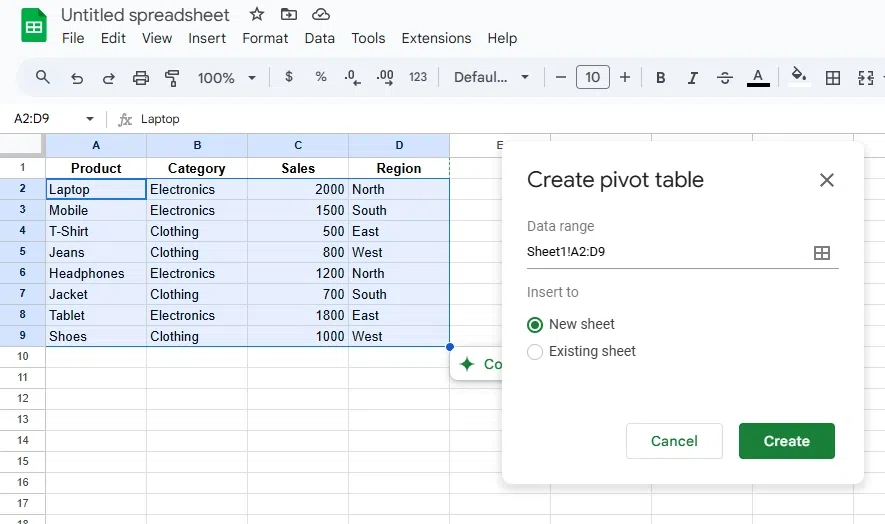Click the green Create button
The height and width of the screenshot is (524, 885).
(x=786, y=441)
